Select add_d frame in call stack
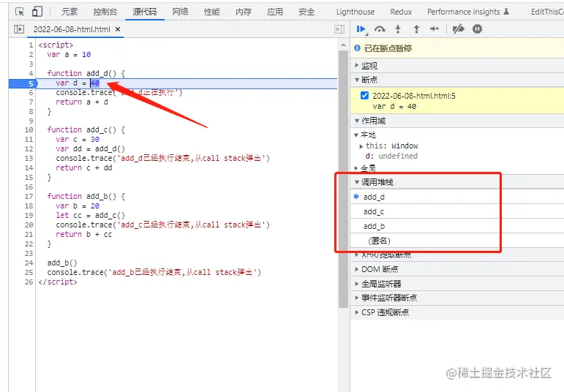Screen dimensions: 564x392 tap(456, 197)
